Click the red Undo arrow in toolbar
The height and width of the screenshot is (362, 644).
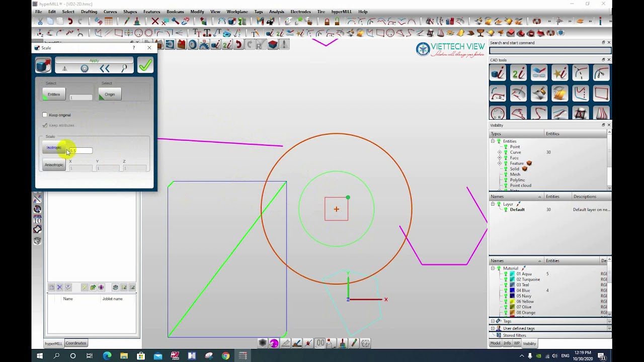click(x=70, y=21)
